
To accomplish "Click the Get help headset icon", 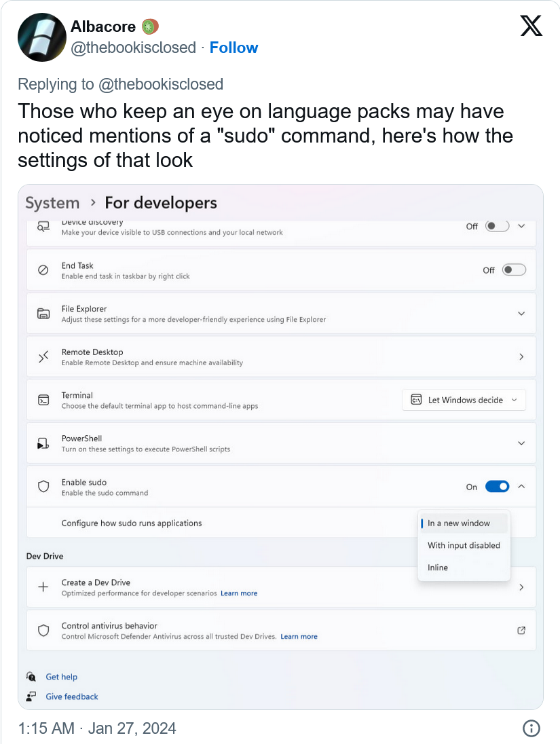I will (x=31, y=677).
